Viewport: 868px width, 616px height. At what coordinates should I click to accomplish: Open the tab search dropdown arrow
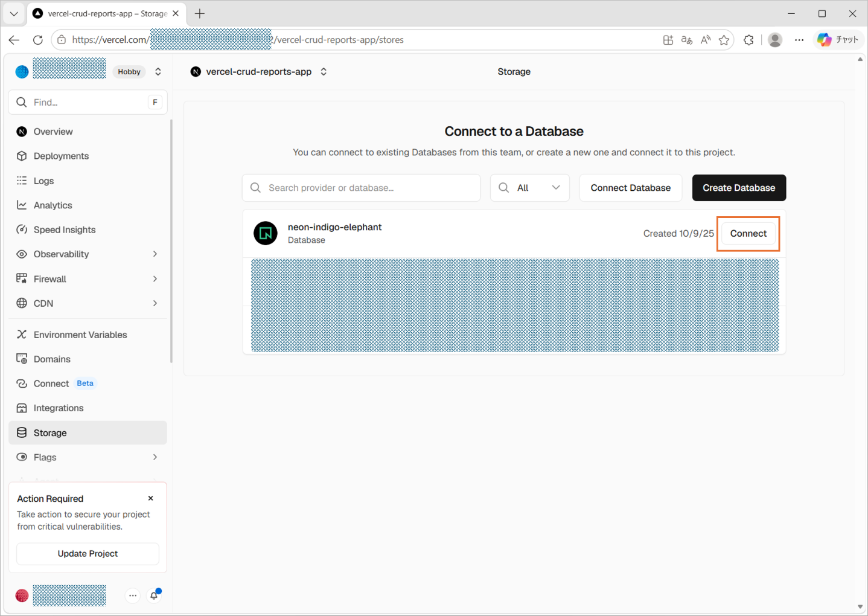click(x=14, y=13)
